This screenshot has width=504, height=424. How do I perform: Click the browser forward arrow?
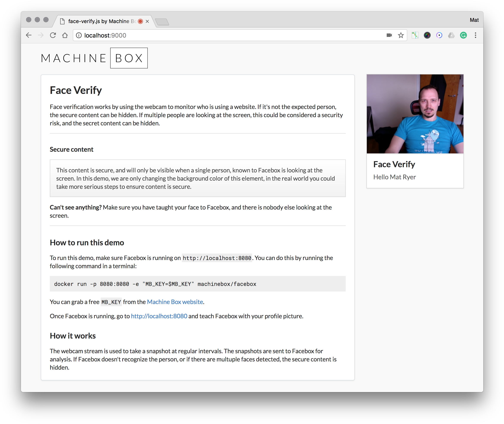point(41,35)
